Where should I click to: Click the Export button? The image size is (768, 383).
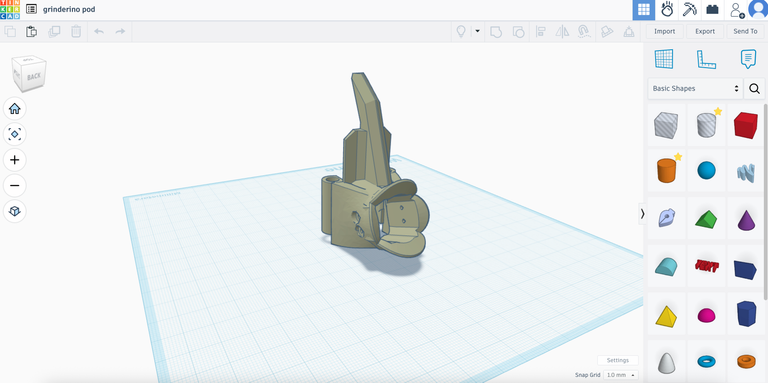click(705, 31)
